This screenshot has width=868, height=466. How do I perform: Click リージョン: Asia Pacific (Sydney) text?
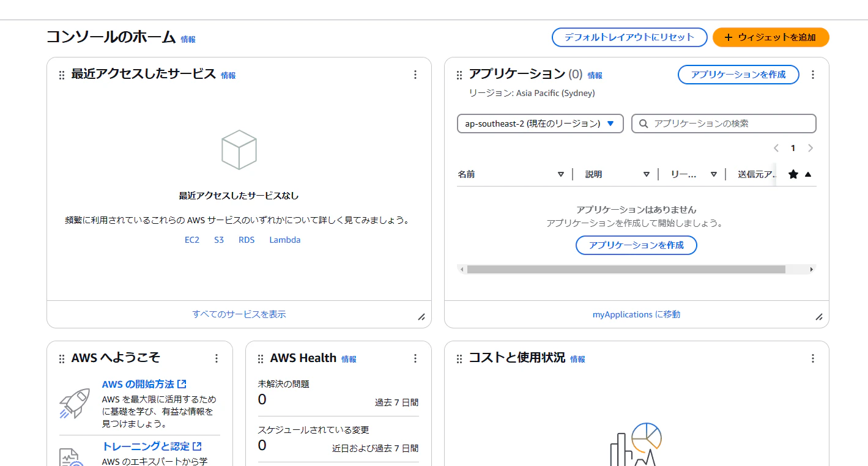point(532,93)
